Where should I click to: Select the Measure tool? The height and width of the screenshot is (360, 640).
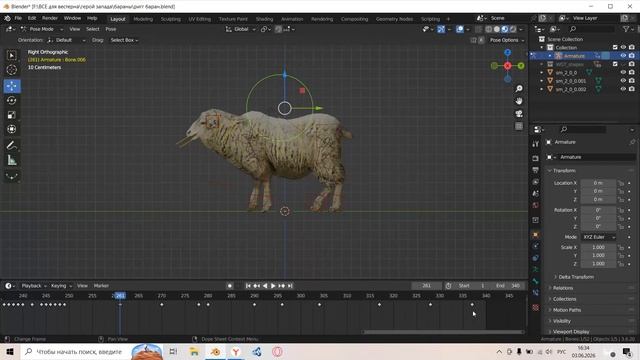12,160
